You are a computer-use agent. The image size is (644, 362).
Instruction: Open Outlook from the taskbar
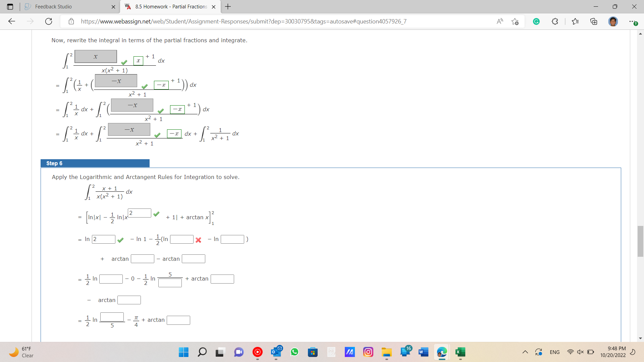coord(276,352)
